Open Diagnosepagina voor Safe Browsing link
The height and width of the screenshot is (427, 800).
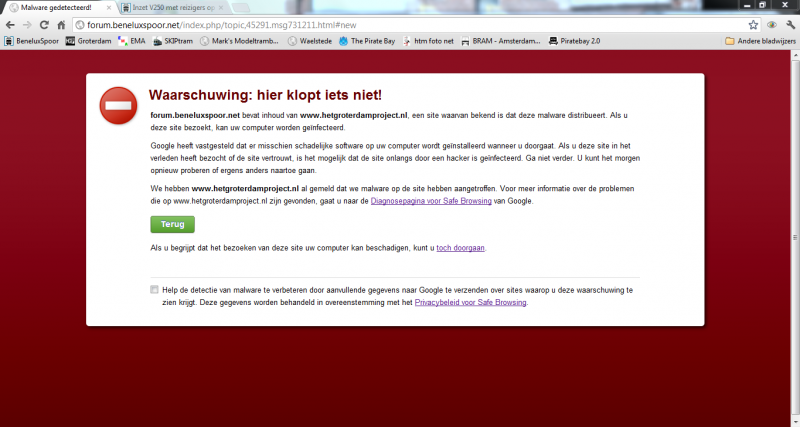tap(431, 201)
